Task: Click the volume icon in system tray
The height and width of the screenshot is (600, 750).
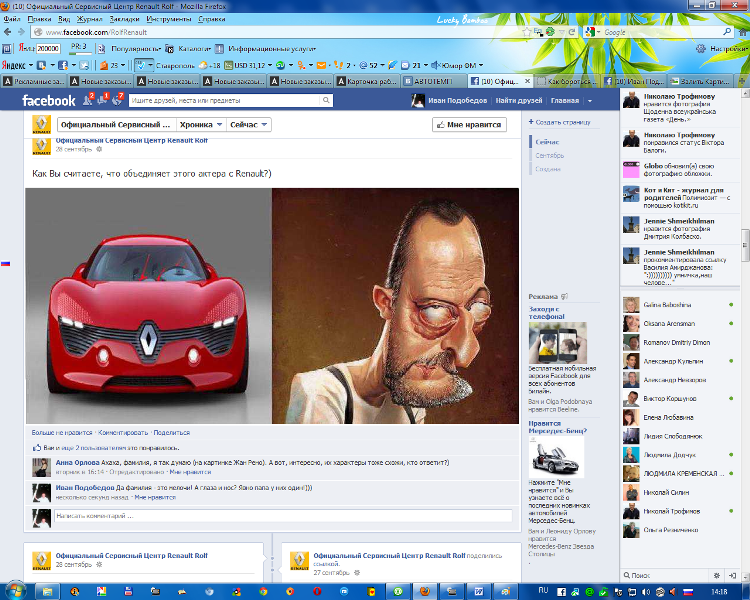Action: coord(646,592)
